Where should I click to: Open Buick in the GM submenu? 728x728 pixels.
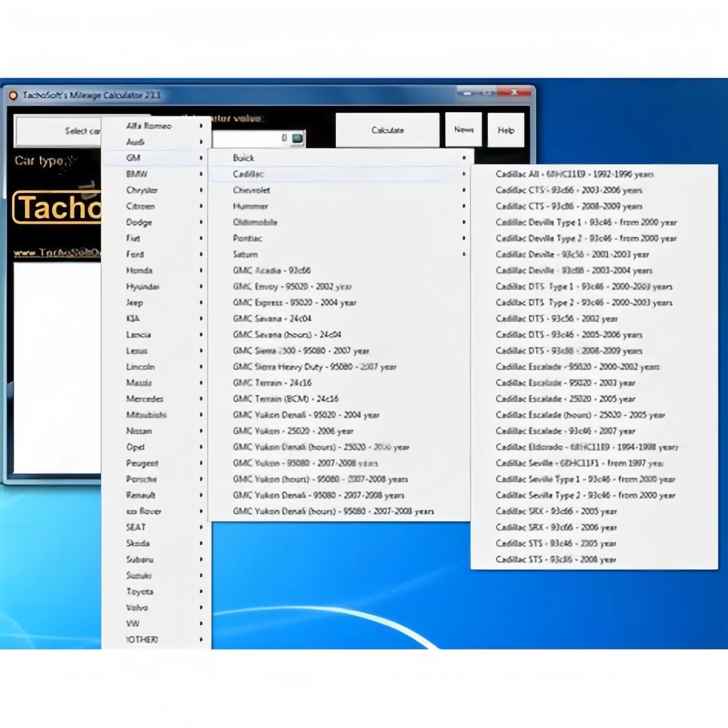[x=339, y=158]
